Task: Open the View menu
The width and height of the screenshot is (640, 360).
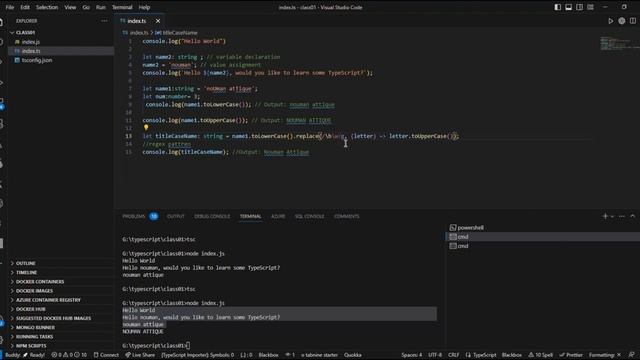Action: [x=70, y=7]
